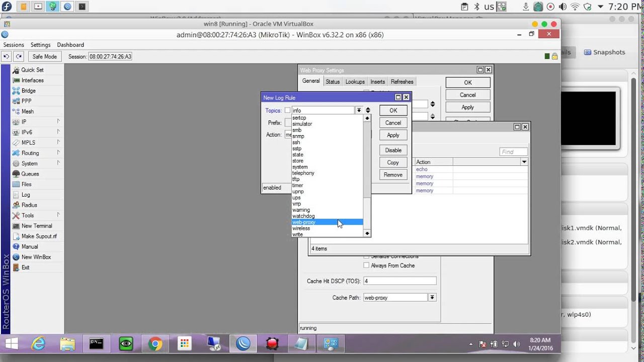Click Snapshots in VirtualBox Manager window
The height and width of the screenshot is (362, 644).
tap(604, 52)
